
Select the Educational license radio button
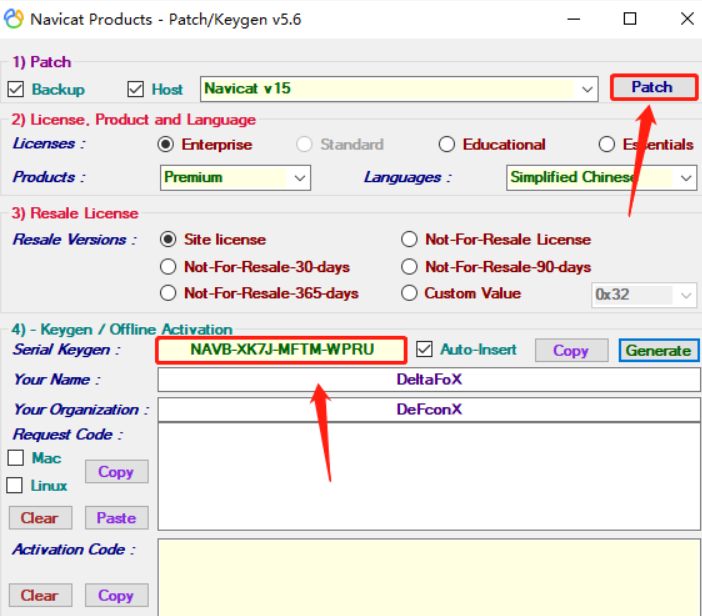[447, 145]
